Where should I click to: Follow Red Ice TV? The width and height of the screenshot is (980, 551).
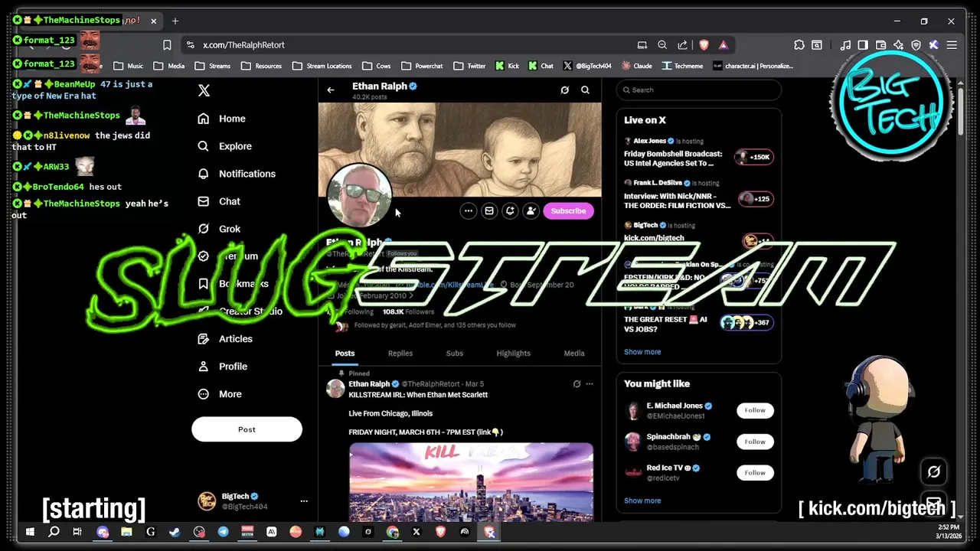[755, 473]
